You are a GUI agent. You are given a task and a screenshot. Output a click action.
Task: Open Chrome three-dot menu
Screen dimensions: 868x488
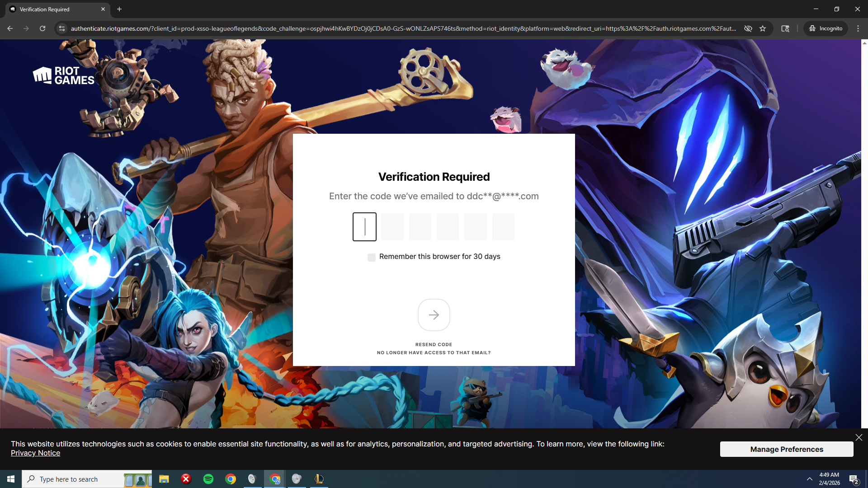pos(858,28)
